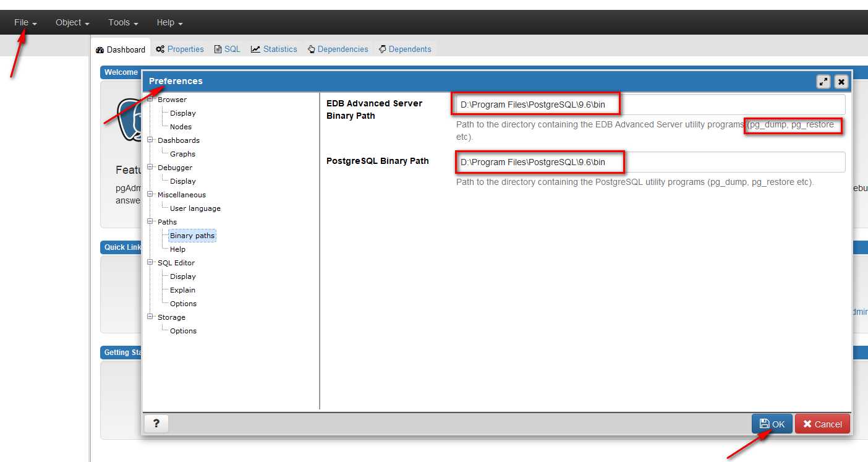Image resolution: width=868 pixels, height=462 pixels.
Task: Select Options under SQL Editor
Action: [184, 304]
